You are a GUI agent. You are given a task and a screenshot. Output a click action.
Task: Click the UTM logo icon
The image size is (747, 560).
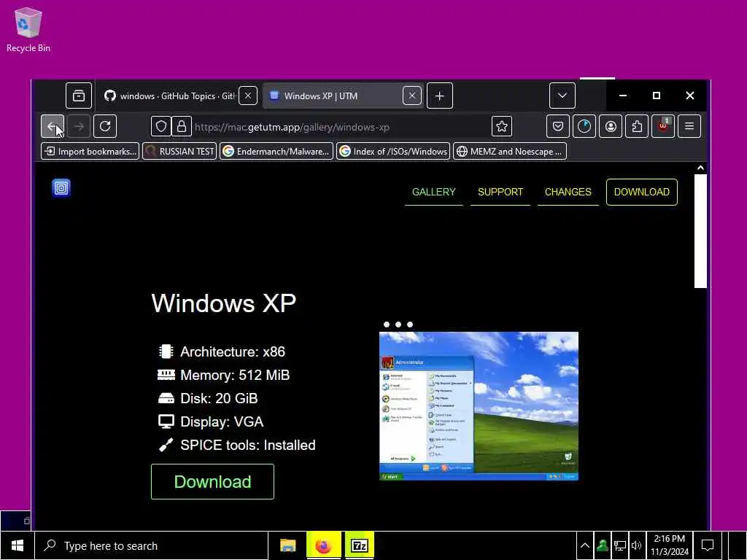coord(61,187)
